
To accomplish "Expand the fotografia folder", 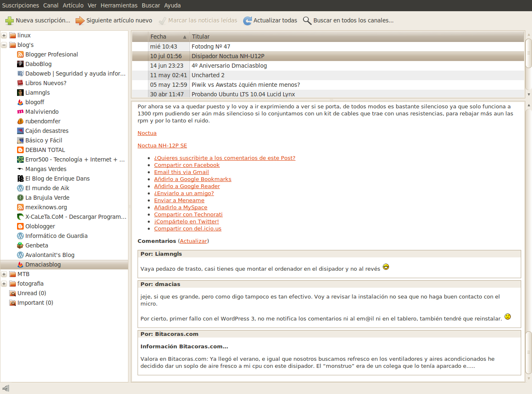I will pos(4,284).
